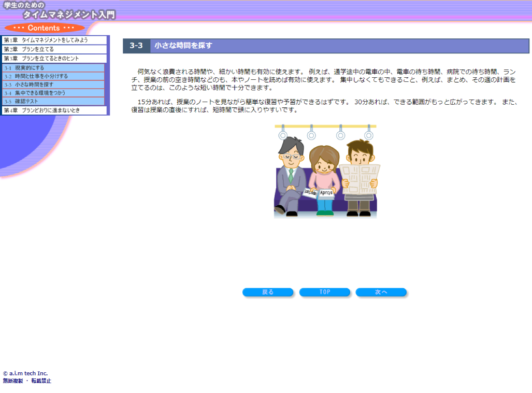Viewport: 532px width, 393px height.
Task: Go to section 3-4 集中できる環境をつかう
Action: 53,93
